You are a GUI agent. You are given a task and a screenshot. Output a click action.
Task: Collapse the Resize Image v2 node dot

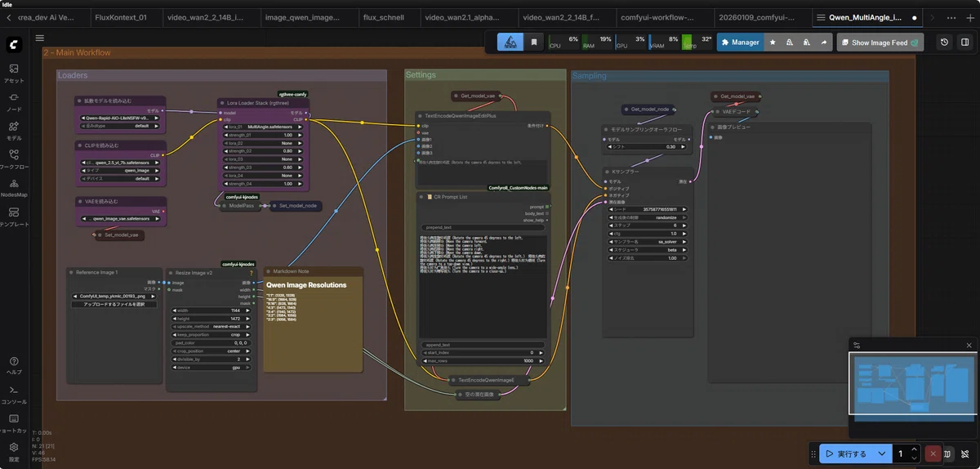172,272
